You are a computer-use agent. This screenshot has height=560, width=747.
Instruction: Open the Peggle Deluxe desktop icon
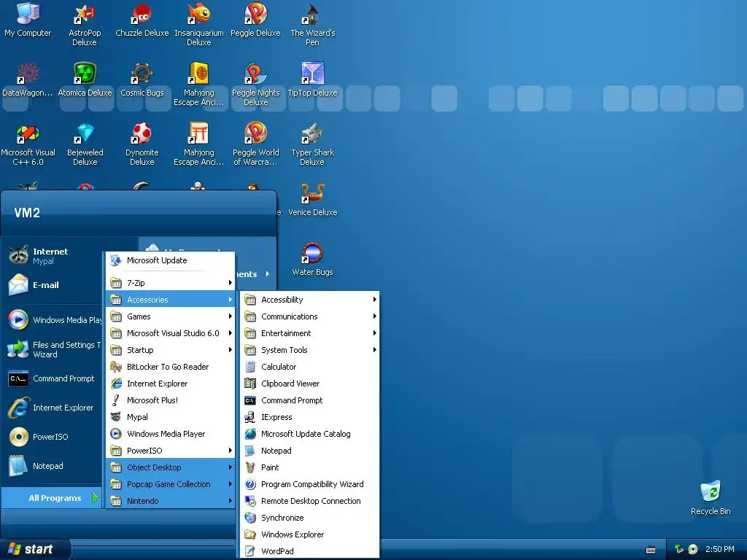[x=255, y=21]
